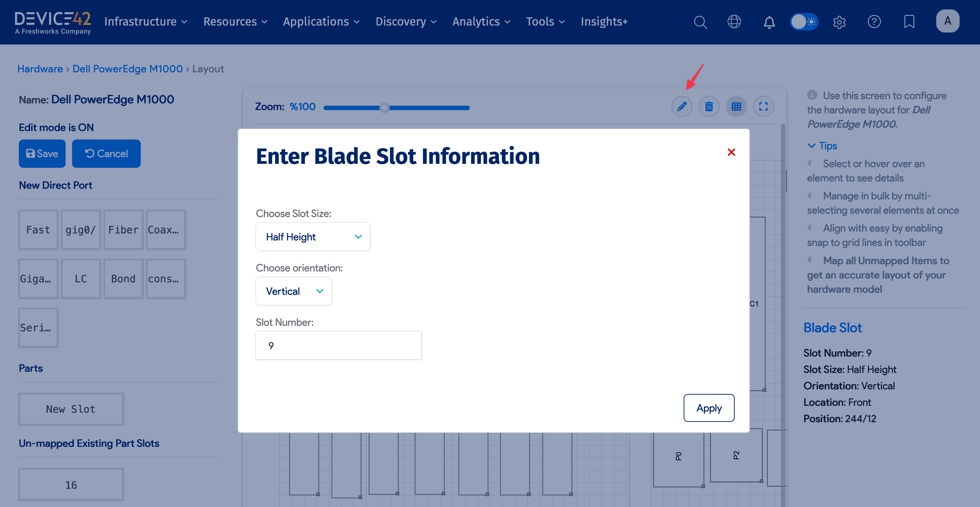The image size is (980, 507).
Task: Toggle light/dark theme switch
Action: (x=804, y=22)
